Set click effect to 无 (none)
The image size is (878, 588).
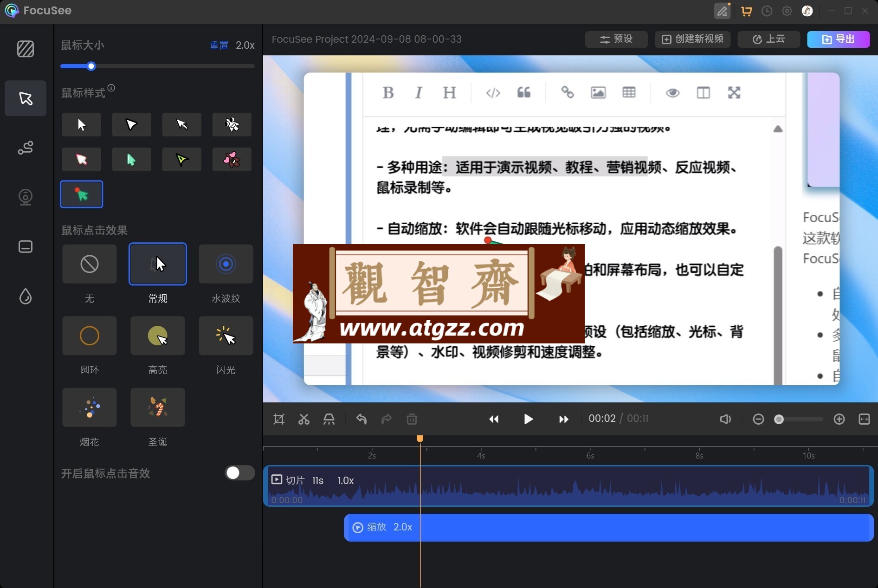90,264
